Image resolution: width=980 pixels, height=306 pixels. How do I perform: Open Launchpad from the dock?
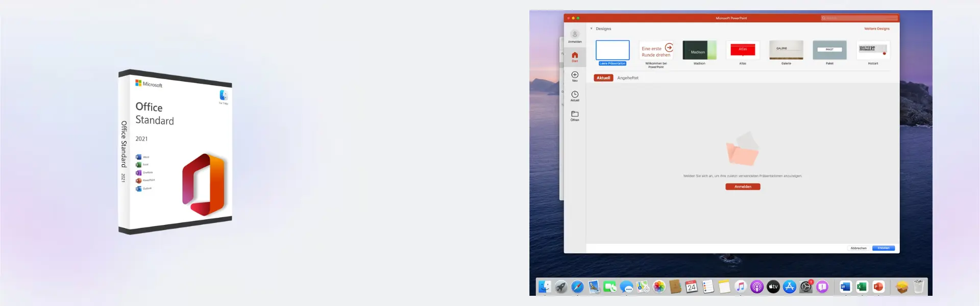pyautogui.click(x=561, y=287)
